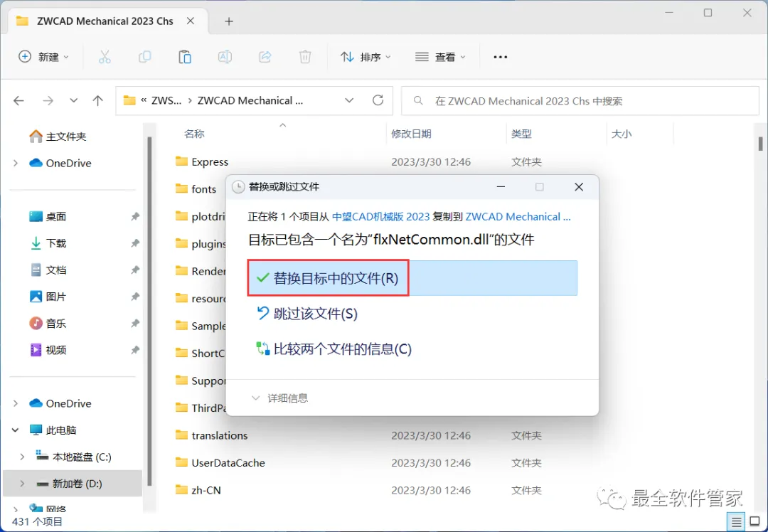Screen dimensions: 768x532
Task: Switch to details view icon in status bar
Action: tap(736, 522)
